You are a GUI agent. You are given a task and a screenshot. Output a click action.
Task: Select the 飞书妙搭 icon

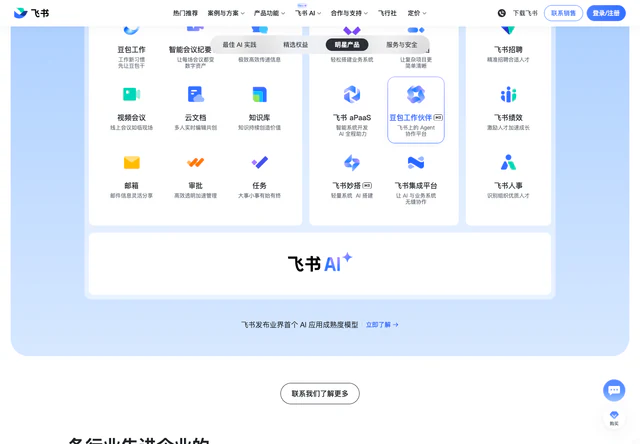tap(352, 162)
